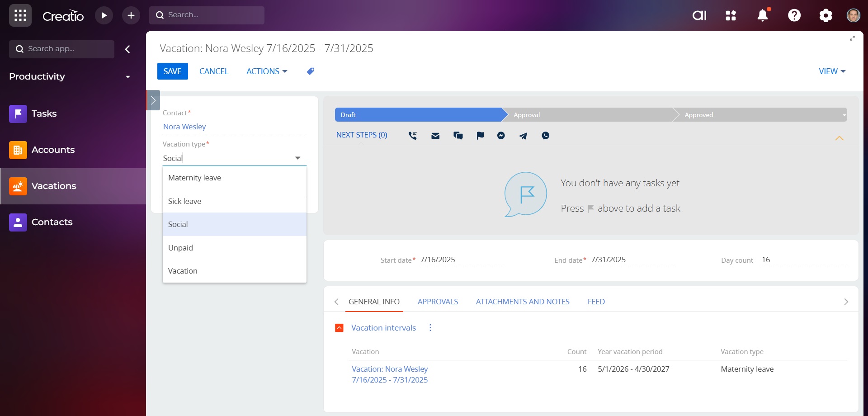
Task: Open the Actions dropdown menu
Action: point(266,71)
